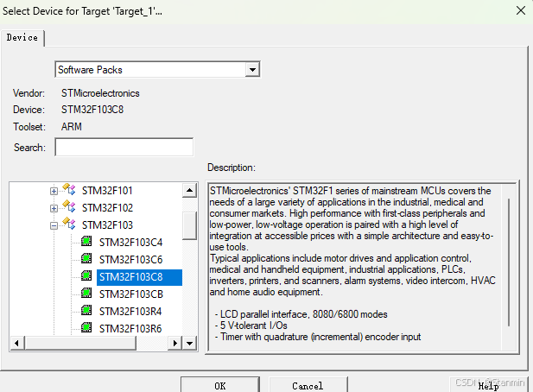Click the STM32F102 family icon
This screenshot has width=533, height=392.
68,207
